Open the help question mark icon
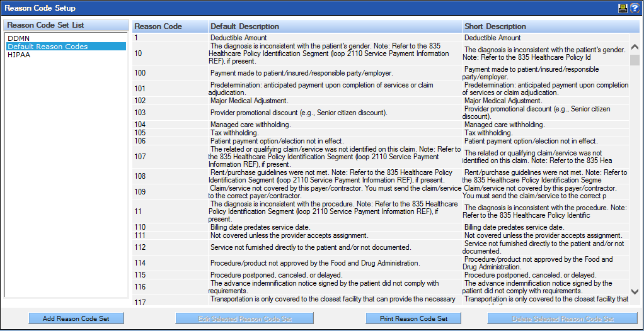This screenshot has height=331, width=644. tap(634, 8)
